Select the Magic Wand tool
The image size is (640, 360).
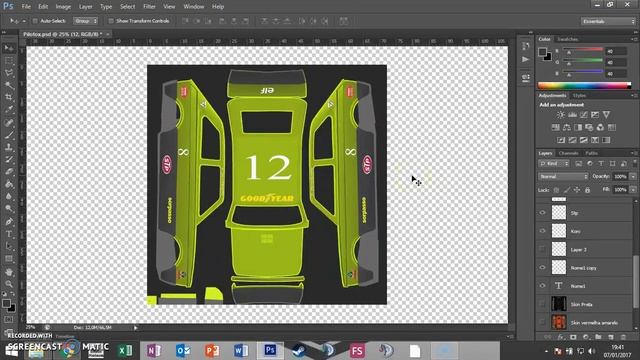coord(9,85)
